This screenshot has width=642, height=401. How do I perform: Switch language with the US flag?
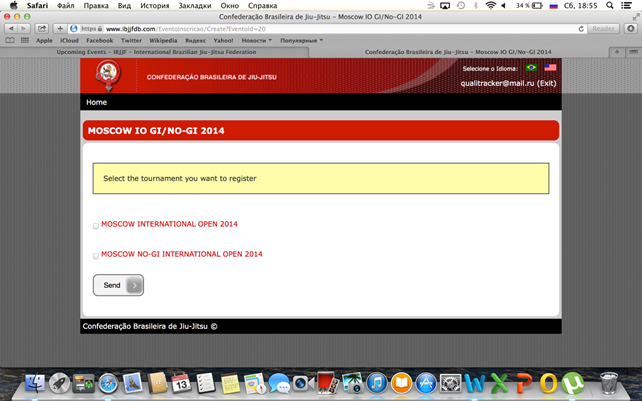point(550,68)
